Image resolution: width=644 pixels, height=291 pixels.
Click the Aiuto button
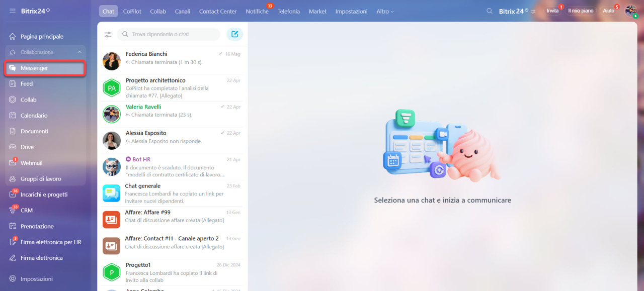(x=609, y=11)
